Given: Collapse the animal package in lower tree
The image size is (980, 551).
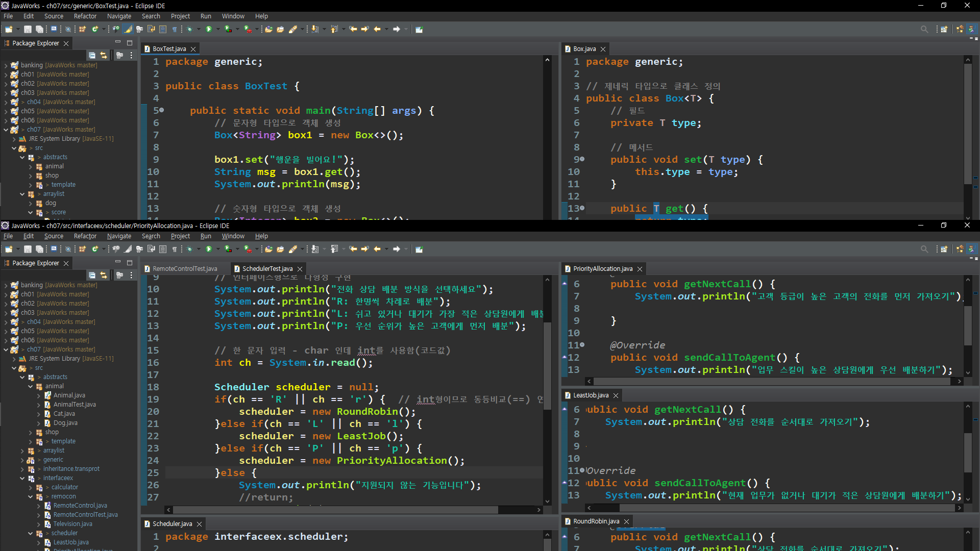Looking at the screenshot, I should click(31, 386).
